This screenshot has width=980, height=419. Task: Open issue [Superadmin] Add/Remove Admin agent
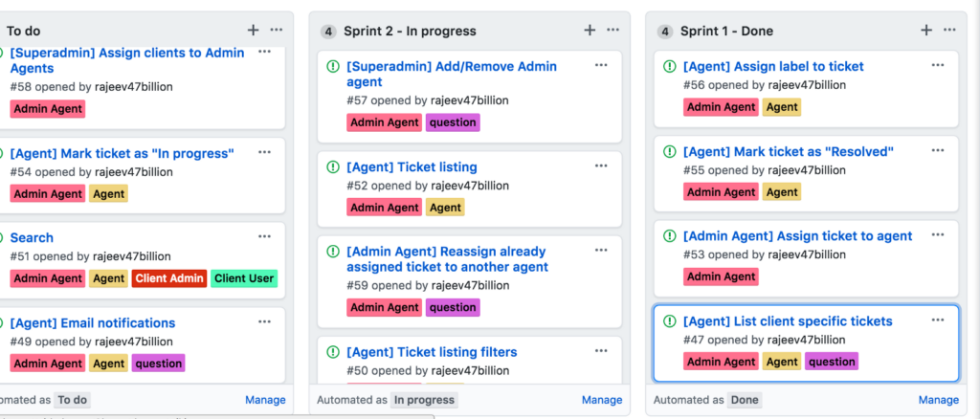point(452,75)
